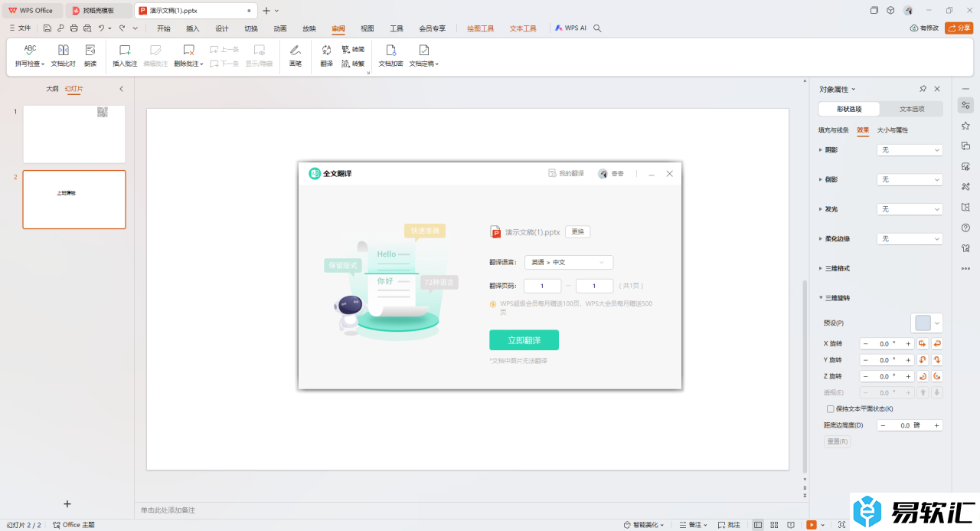Open the more options ellipsis in sidebar
Image resolution: width=980 pixels, height=531 pixels.
tap(965, 268)
